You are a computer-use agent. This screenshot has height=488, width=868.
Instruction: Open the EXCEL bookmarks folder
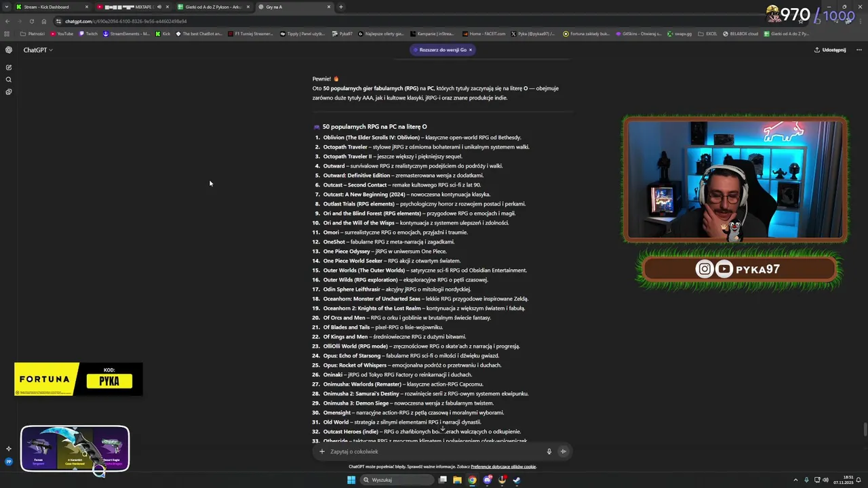point(708,33)
